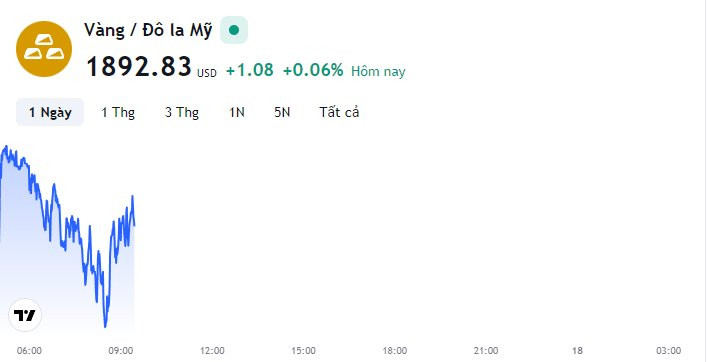
Task: Click the +0.06% percentage change
Action: (x=313, y=70)
